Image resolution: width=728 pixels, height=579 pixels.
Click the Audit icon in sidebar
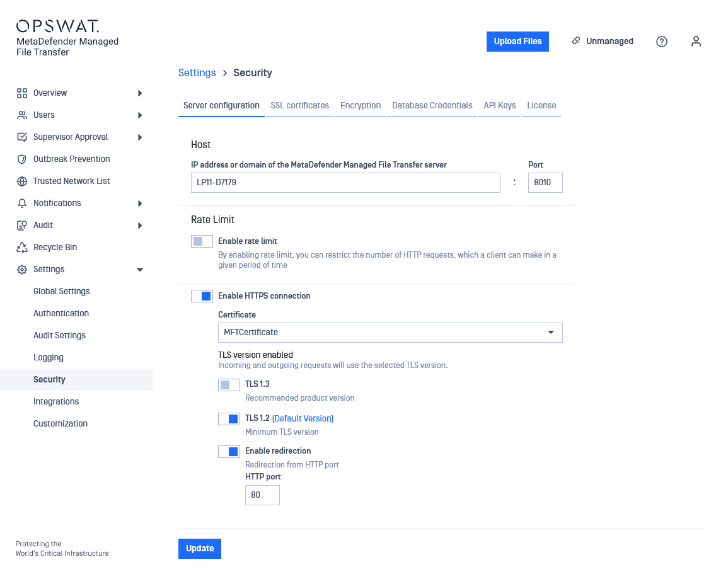coord(22,226)
